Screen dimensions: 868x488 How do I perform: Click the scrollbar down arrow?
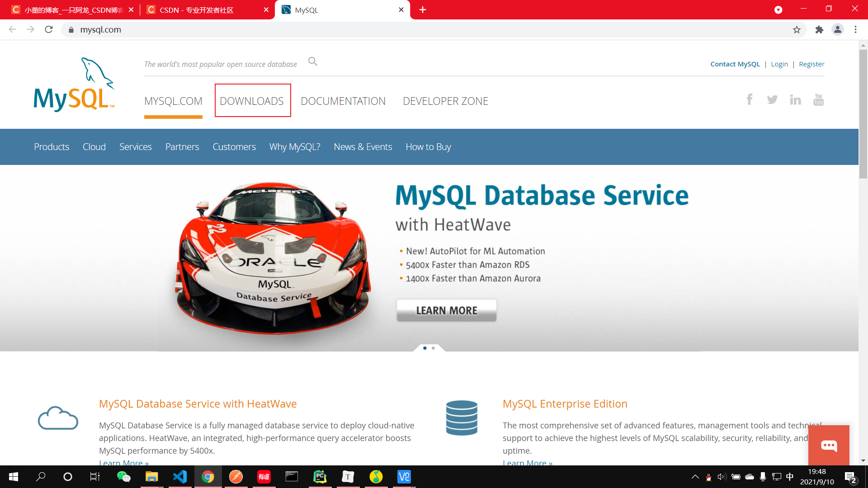pyautogui.click(x=863, y=461)
